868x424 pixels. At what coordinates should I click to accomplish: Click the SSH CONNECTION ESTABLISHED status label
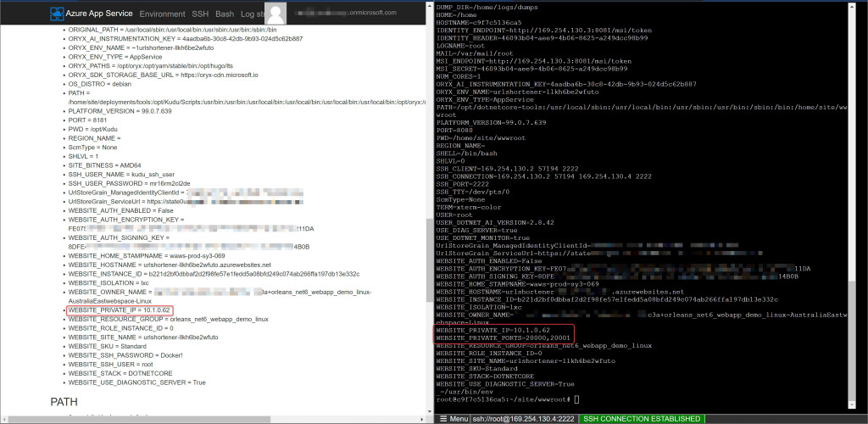pos(642,419)
